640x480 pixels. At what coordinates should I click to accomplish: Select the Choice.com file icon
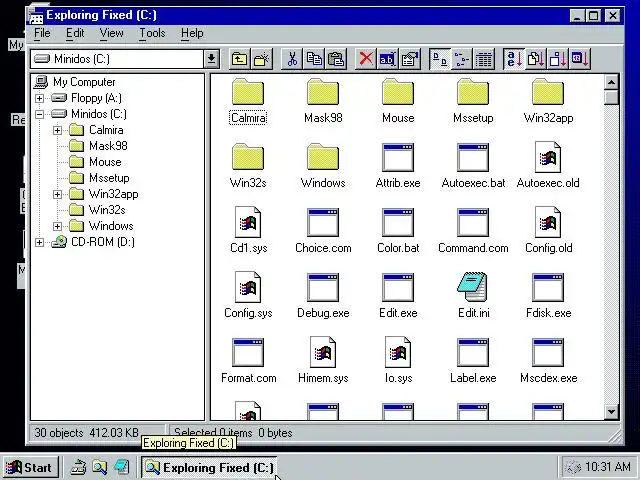(x=323, y=222)
